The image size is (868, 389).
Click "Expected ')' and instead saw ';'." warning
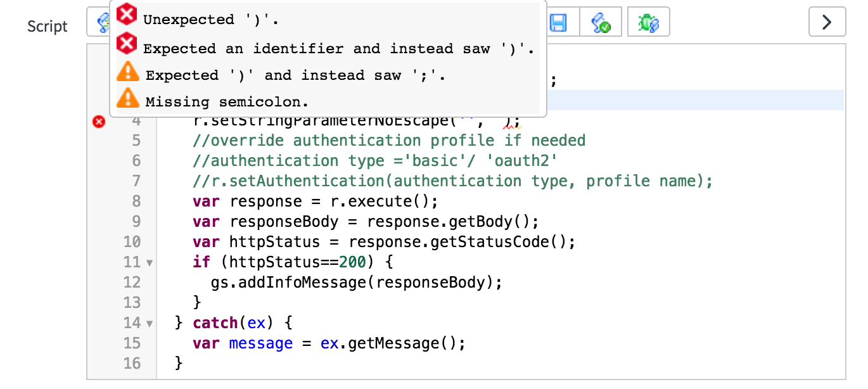296,75
